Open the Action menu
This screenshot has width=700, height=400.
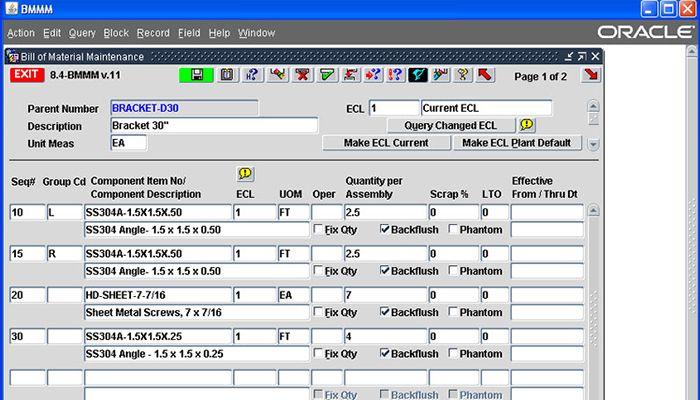[21, 33]
